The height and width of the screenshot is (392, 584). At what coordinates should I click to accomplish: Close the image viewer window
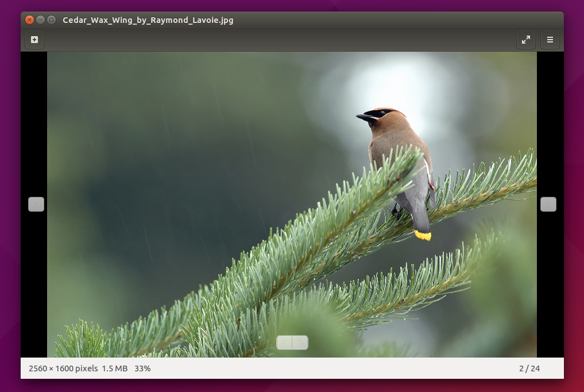tap(29, 19)
